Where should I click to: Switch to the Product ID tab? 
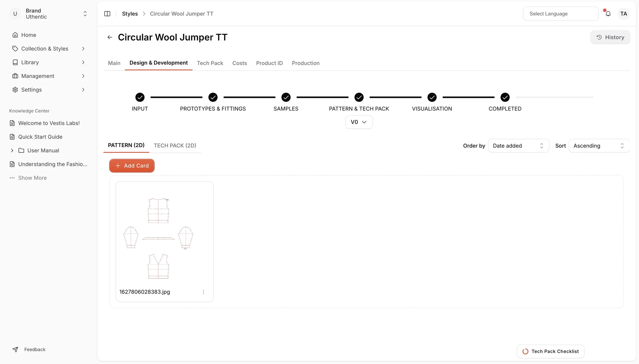(x=269, y=63)
